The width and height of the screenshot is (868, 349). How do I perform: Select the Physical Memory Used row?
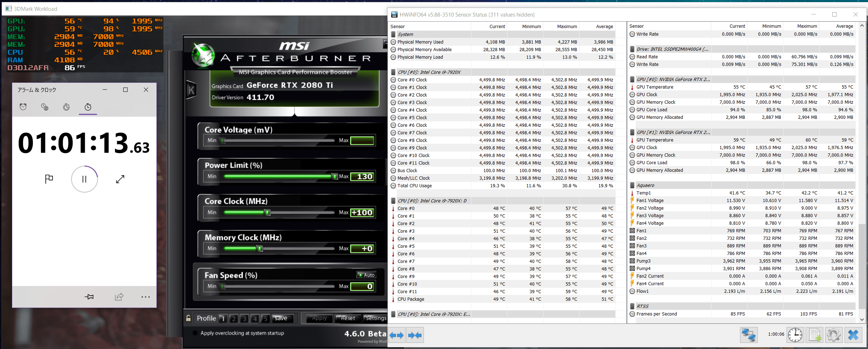(x=502, y=42)
